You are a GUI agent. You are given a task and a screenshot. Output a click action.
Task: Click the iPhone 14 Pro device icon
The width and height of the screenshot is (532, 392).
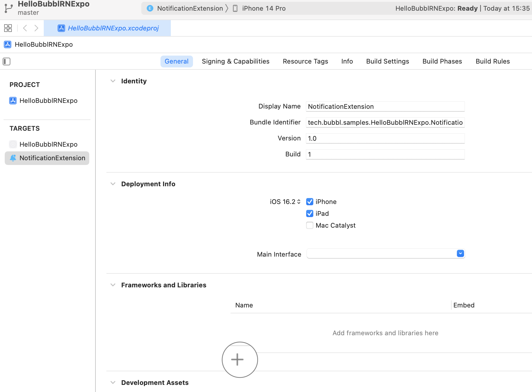(235, 8)
